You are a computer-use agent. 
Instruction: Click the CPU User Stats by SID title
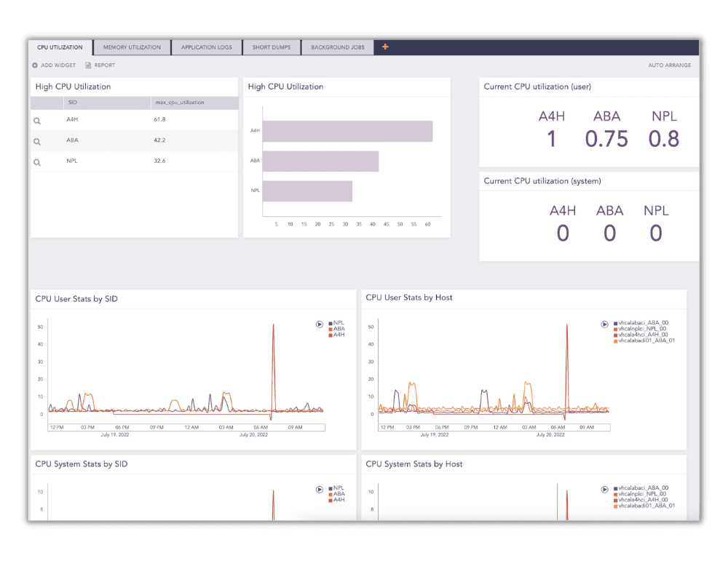click(x=76, y=299)
